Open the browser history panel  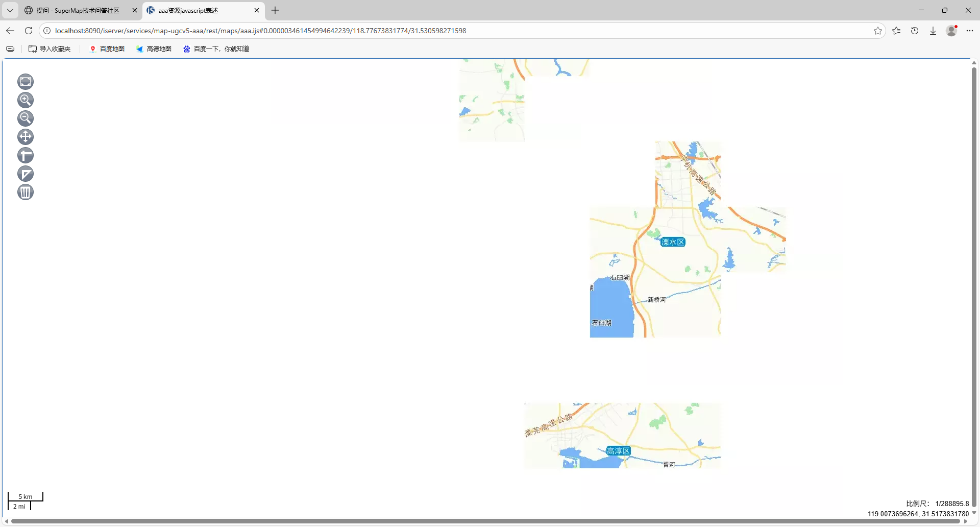tap(915, 31)
